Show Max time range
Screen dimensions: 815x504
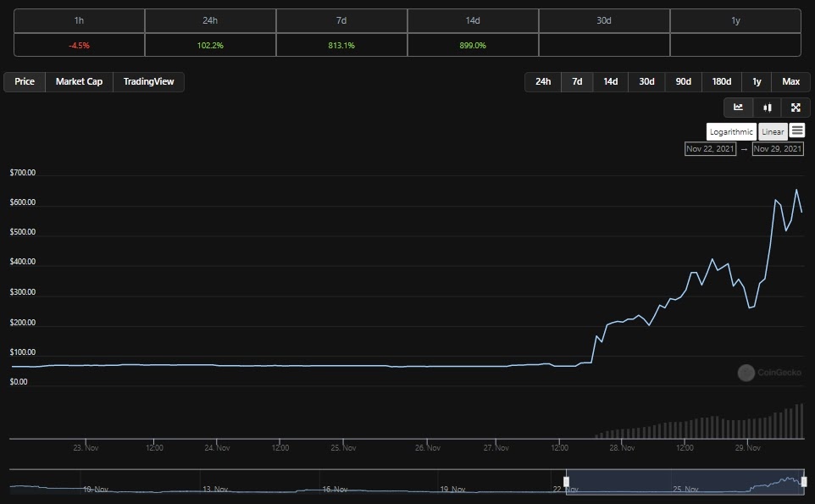[790, 82]
